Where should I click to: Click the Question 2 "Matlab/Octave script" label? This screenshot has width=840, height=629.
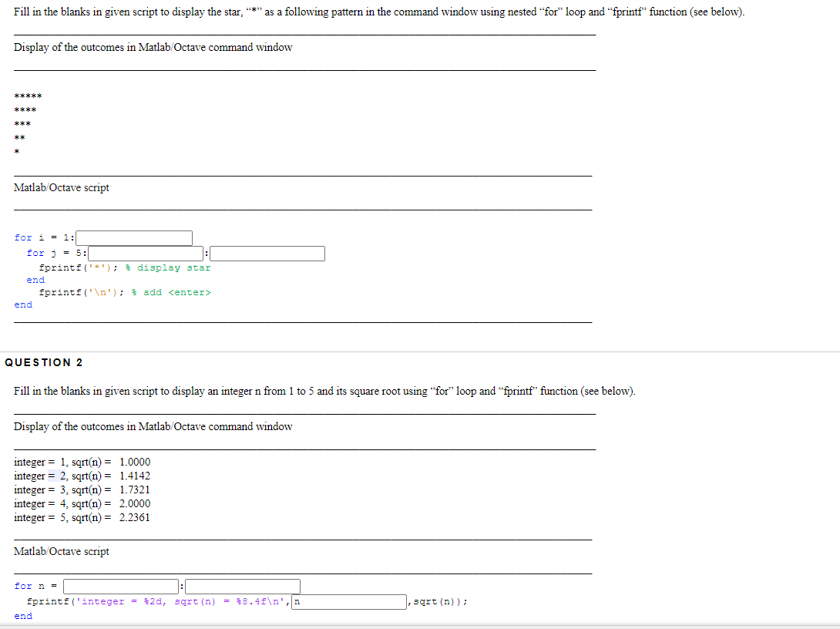click(x=62, y=550)
